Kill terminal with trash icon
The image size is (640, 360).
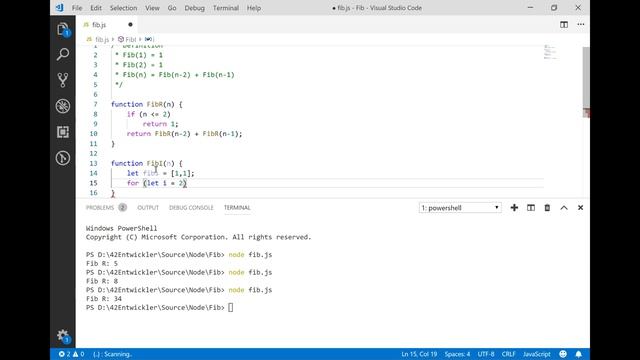(547, 208)
